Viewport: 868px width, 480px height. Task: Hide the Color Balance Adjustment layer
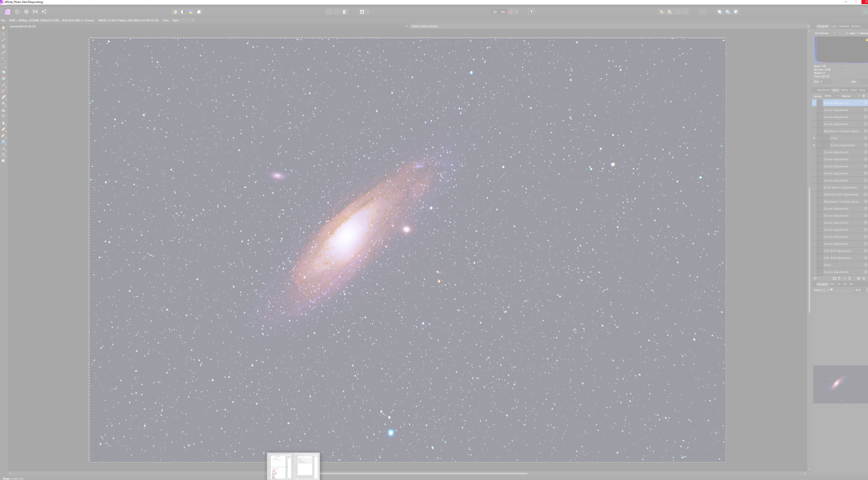[866, 188]
